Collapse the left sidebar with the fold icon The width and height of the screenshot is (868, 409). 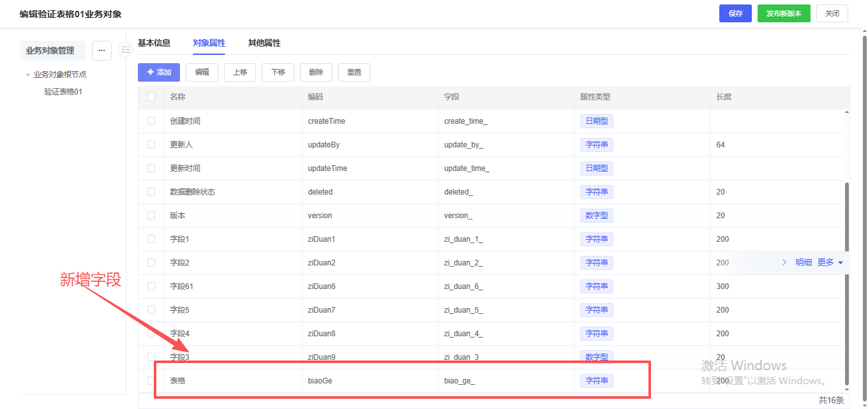(126, 50)
